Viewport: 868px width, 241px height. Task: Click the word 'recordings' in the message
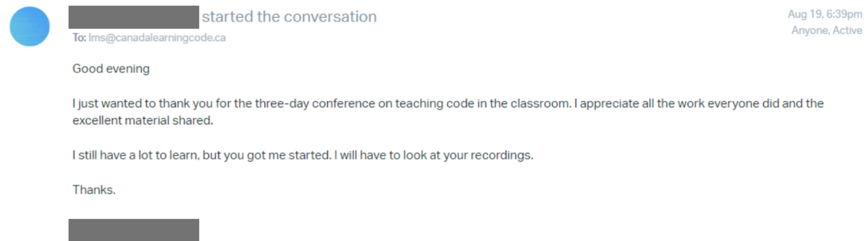501,155
